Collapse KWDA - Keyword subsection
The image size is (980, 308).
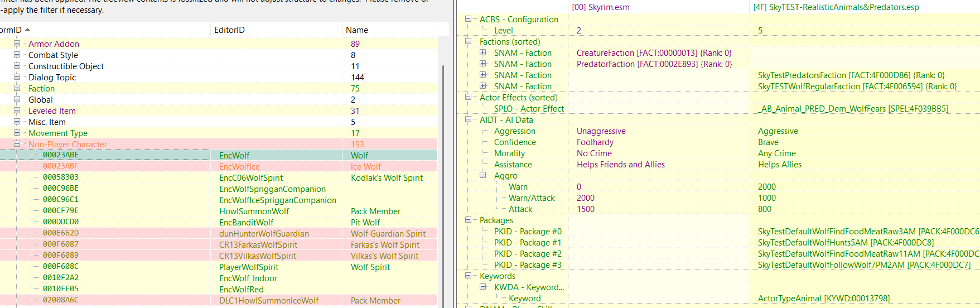pos(482,287)
